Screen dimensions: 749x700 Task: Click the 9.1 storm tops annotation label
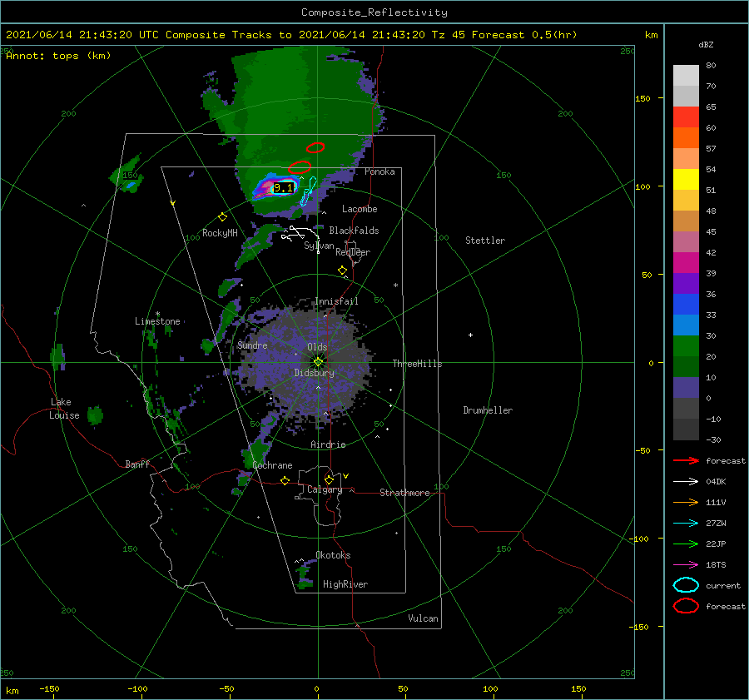click(x=283, y=188)
